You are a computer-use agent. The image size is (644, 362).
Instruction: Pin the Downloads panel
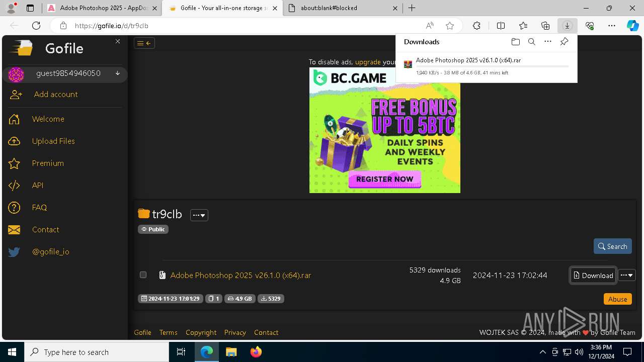click(x=564, y=42)
